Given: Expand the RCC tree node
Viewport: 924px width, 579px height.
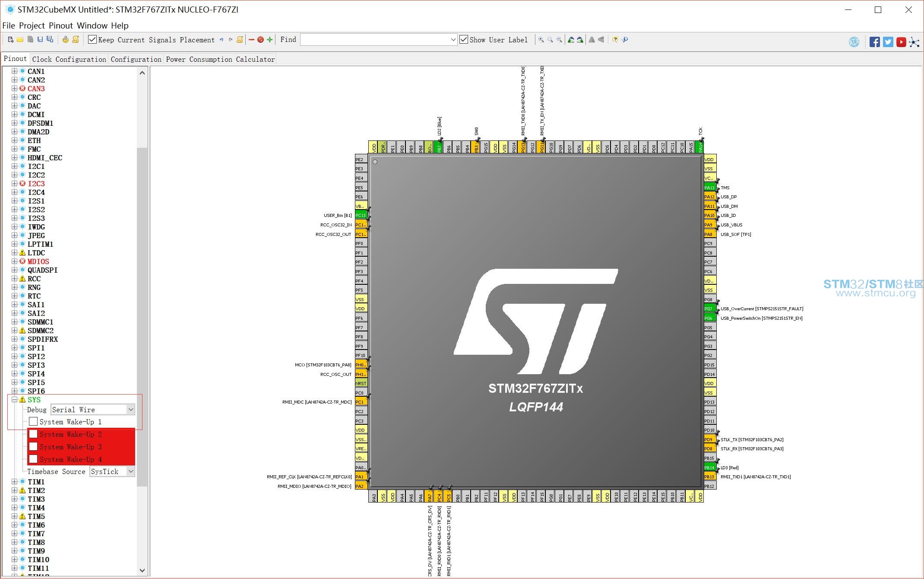Looking at the screenshot, I should 15,279.
